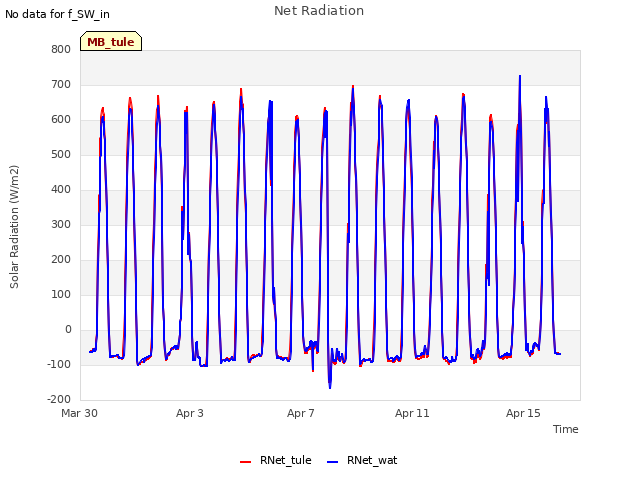Click the highest blue peak near Apr 15
Screen dimensions: 640x480
[x=520, y=76]
